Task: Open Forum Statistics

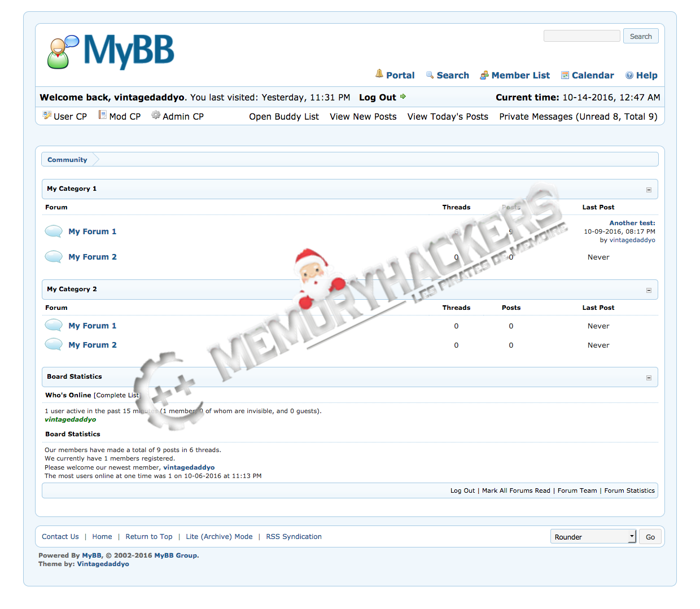Action: (629, 490)
